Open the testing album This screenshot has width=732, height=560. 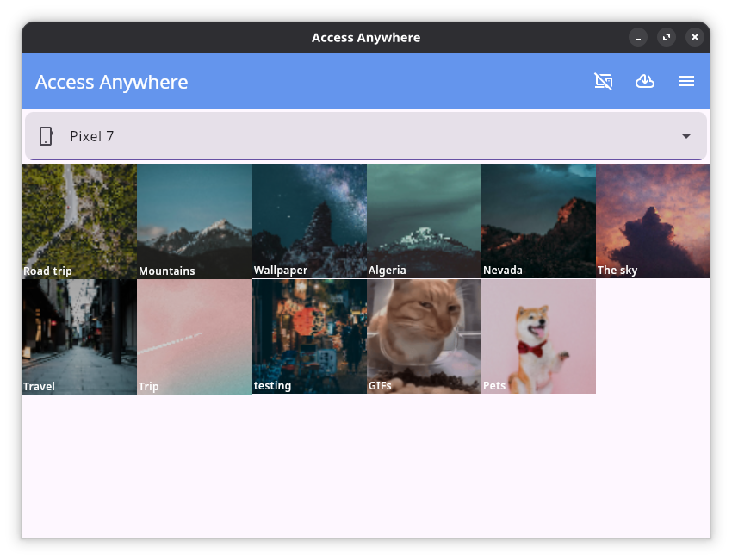(x=309, y=336)
